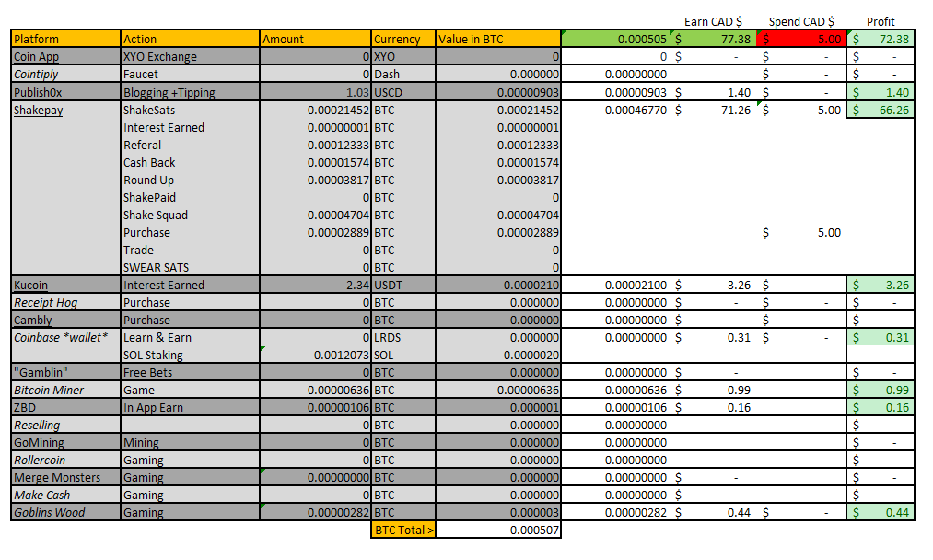933x560 pixels.
Task: Select the 0.0012073 SOL amount cell
Action: [x=315, y=355]
